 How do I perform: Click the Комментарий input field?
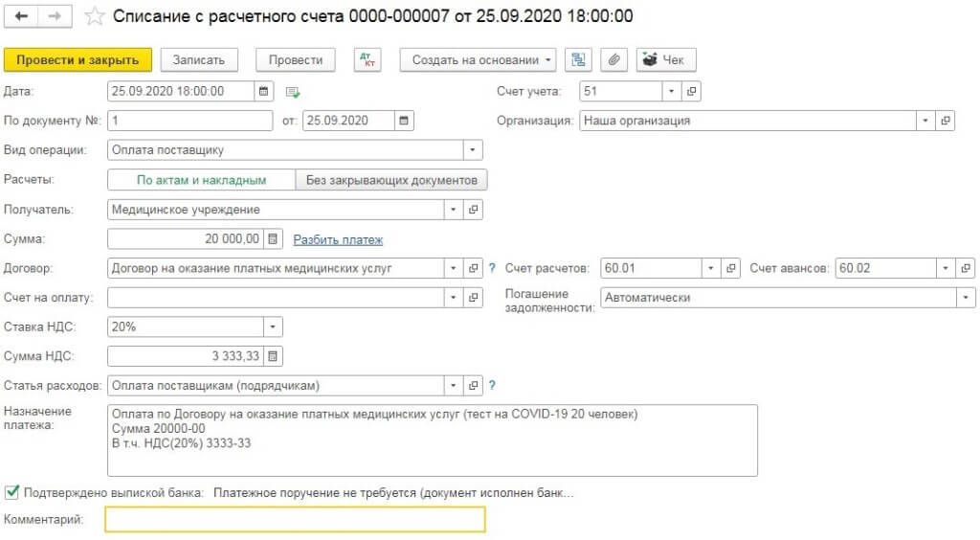(x=295, y=519)
